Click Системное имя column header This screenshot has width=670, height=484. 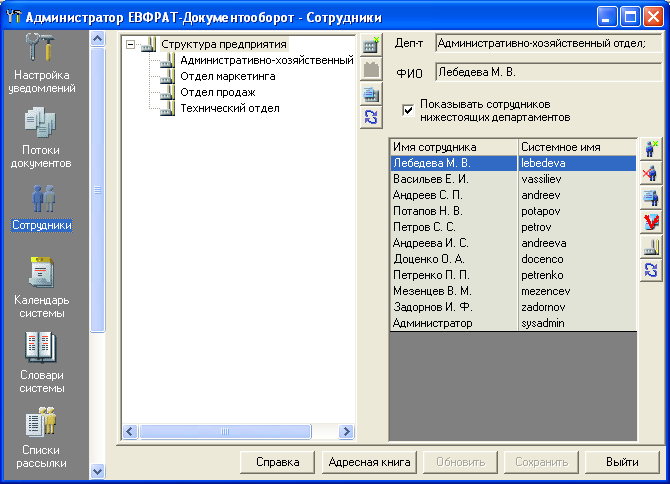pos(577,147)
